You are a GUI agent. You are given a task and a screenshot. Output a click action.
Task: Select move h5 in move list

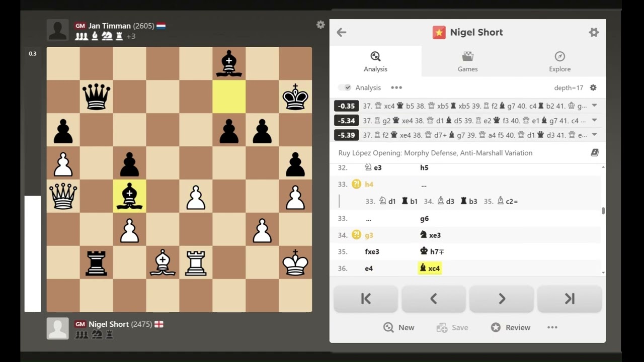pyautogui.click(x=424, y=167)
